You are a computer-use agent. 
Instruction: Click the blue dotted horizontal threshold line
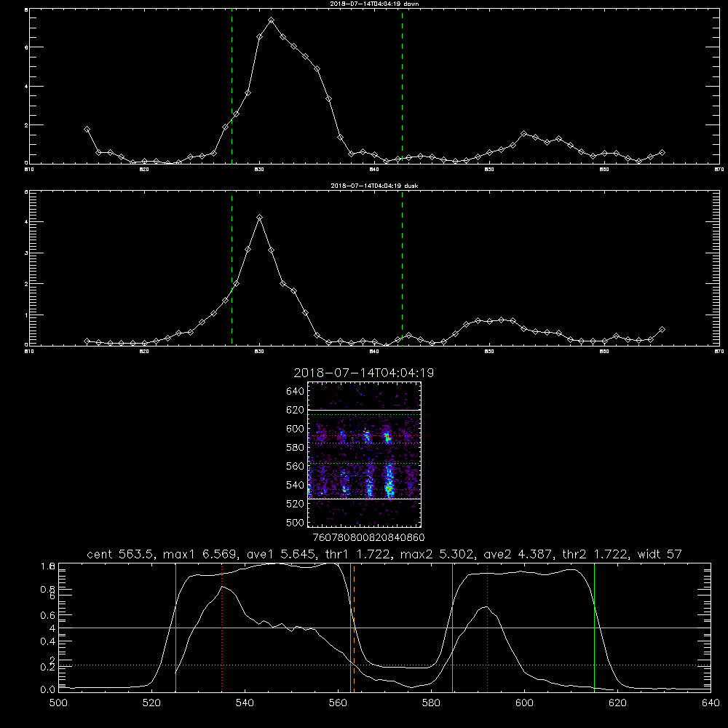pyautogui.click(x=384, y=665)
